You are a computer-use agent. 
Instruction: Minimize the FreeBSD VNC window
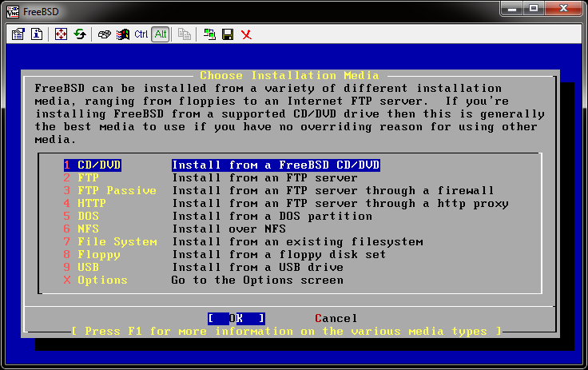point(512,9)
